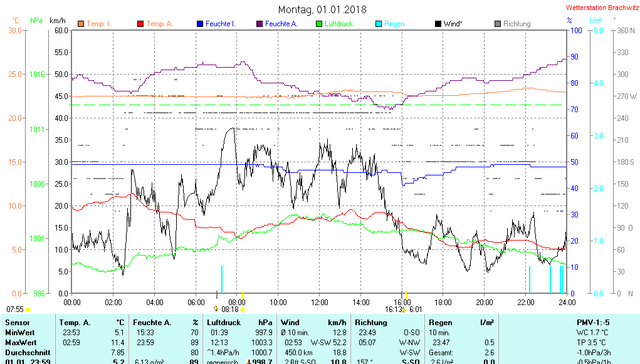Click the MaxWert row label
The height and width of the screenshot is (364, 640).
point(20,343)
